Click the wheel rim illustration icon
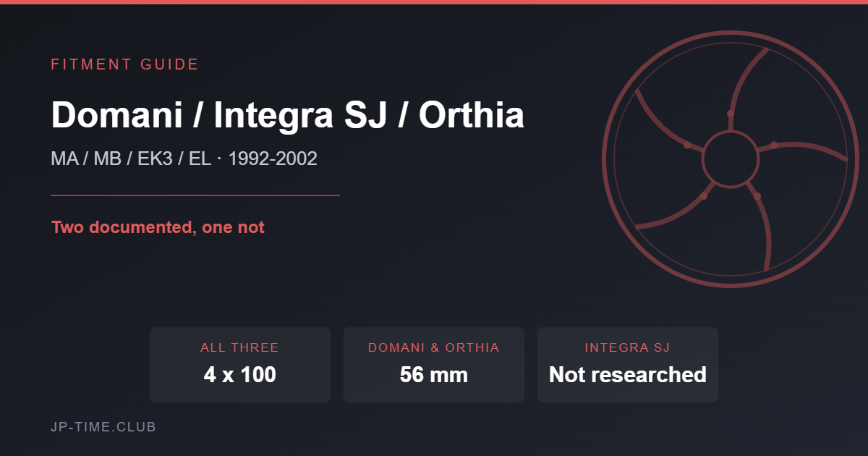The width and height of the screenshot is (868, 456). [731, 159]
